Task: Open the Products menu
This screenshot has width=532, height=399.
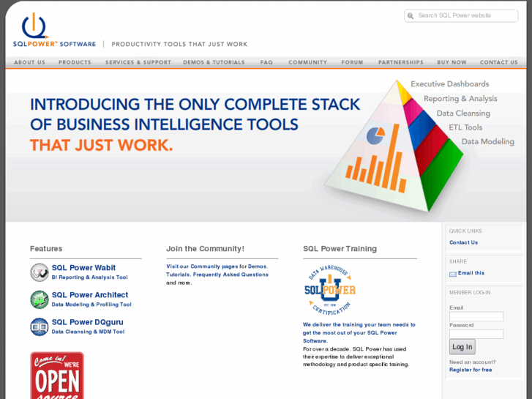Action: [x=75, y=62]
